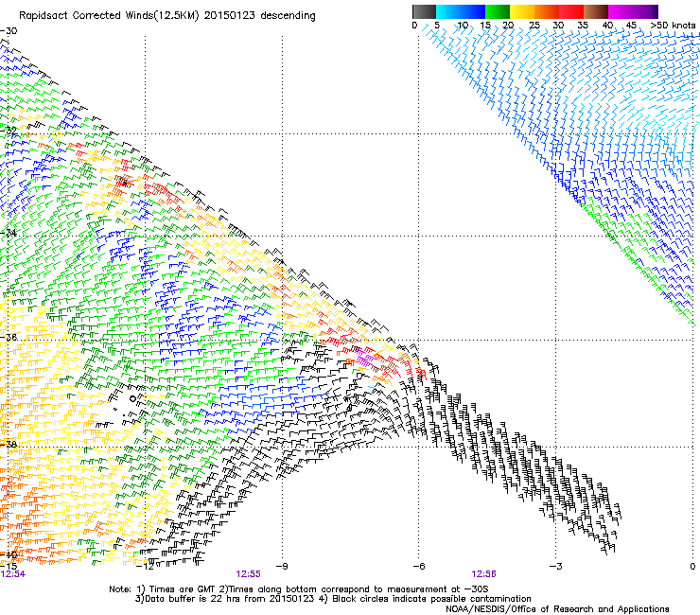Click the '>50 knots' legend label

click(x=673, y=26)
